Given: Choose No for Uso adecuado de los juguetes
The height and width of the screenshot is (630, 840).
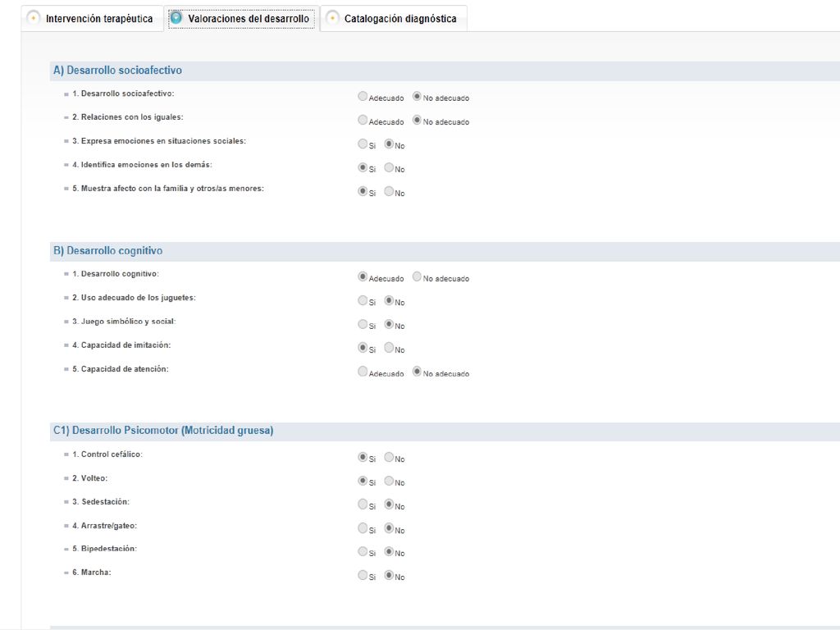Looking at the screenshot, I should (x=389, y=300).
